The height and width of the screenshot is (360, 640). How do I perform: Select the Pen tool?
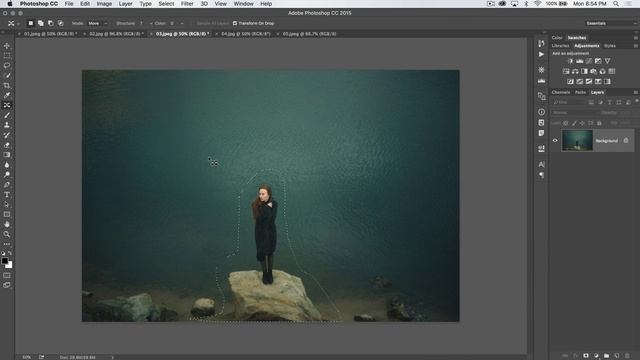point(7,184)
